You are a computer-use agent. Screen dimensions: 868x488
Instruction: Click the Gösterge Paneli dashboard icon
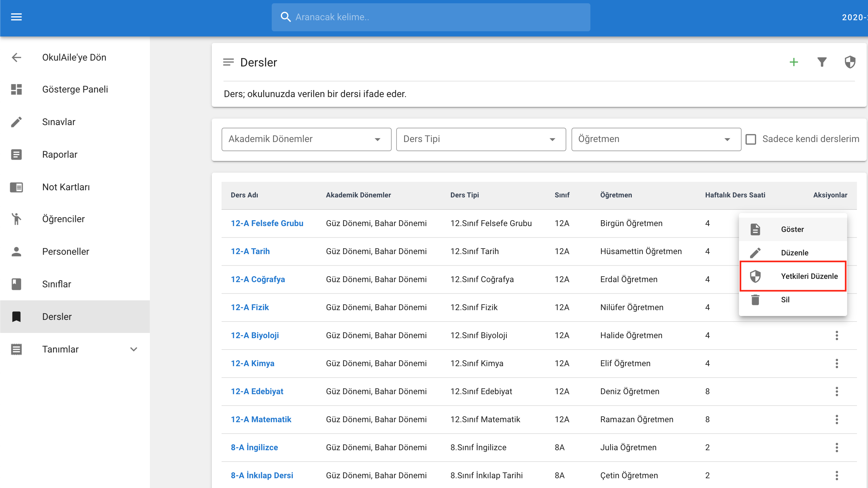coord(16,89)
